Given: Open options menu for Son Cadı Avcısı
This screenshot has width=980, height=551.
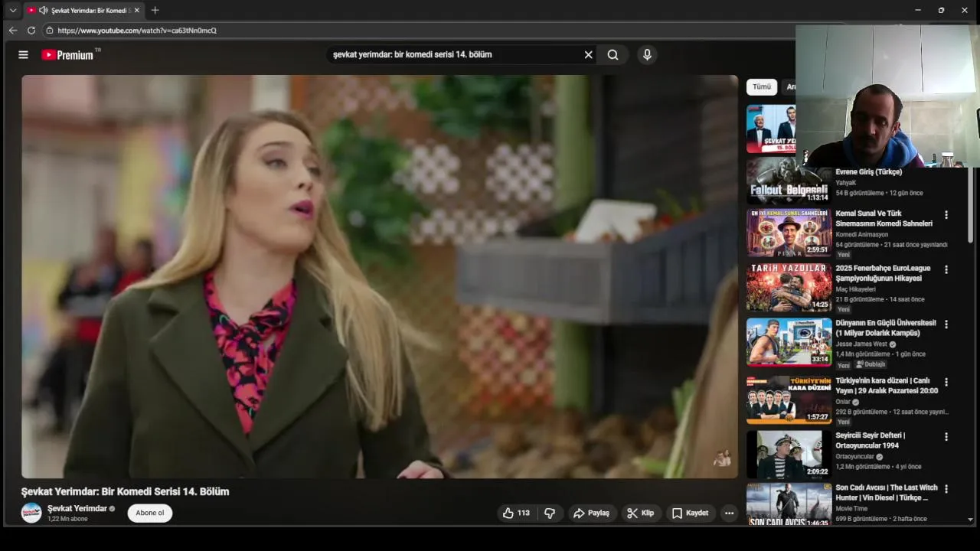Looking at the screenshot, I should (x=946, y=488).
